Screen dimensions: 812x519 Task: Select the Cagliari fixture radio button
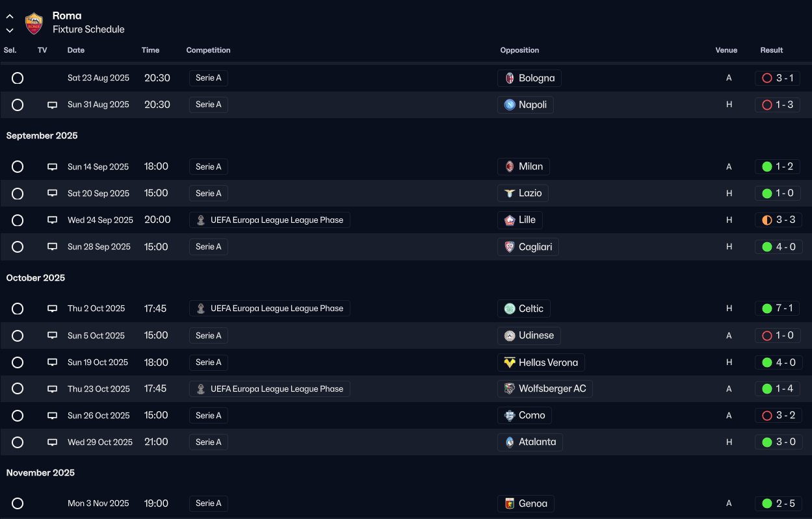(x=18, y=247)
